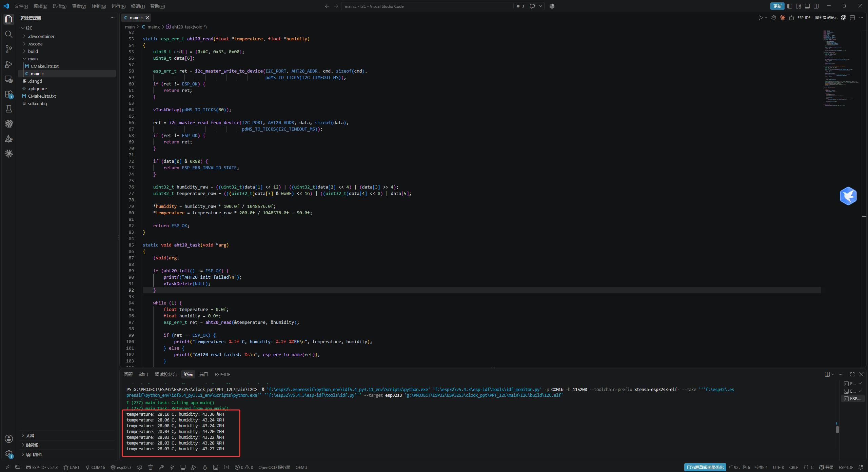Switch to the 问题 panel tab

[128, 374]
